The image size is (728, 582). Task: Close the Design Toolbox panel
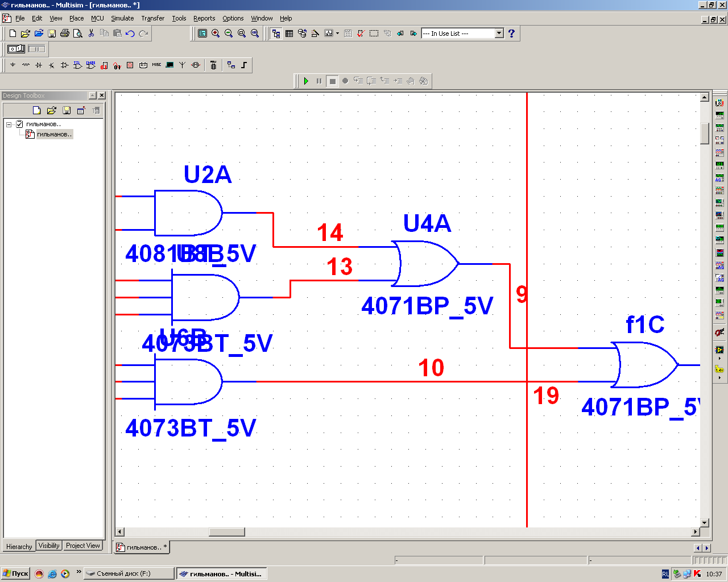click(x=102, y=95)
